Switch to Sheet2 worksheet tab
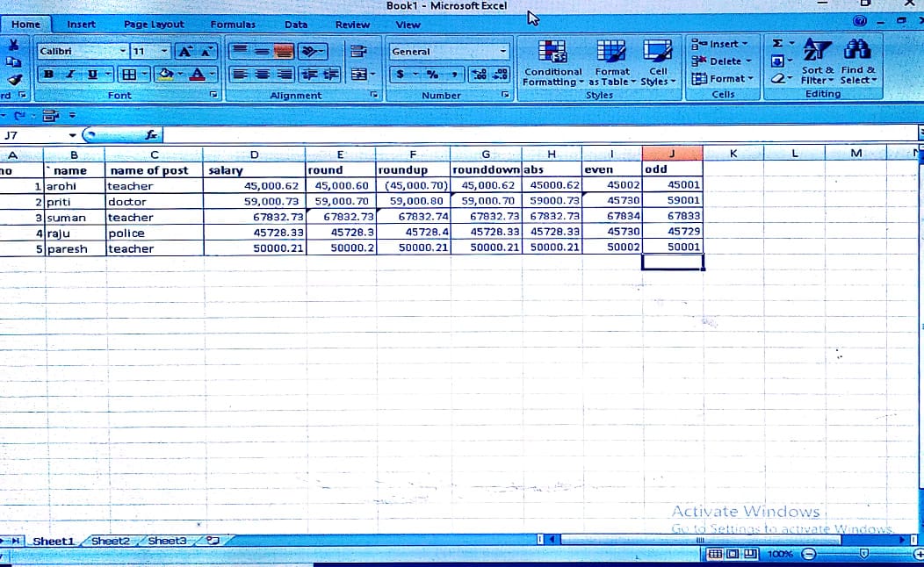Screen dimensions: 924x567 tap(111, 541)
